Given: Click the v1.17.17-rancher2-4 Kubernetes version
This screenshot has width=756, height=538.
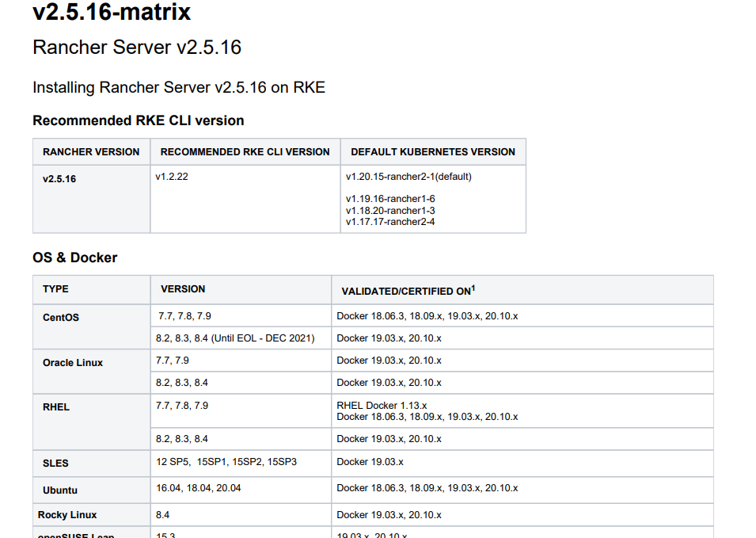Looking at the screenshot, I should tap(389, 222).
